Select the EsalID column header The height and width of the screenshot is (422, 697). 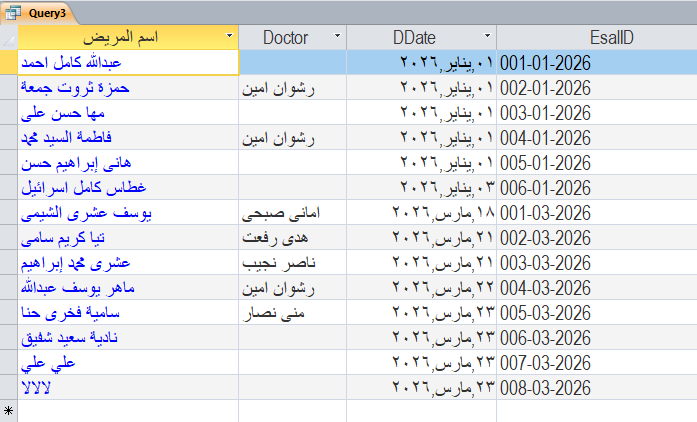(x=596, y=37)
